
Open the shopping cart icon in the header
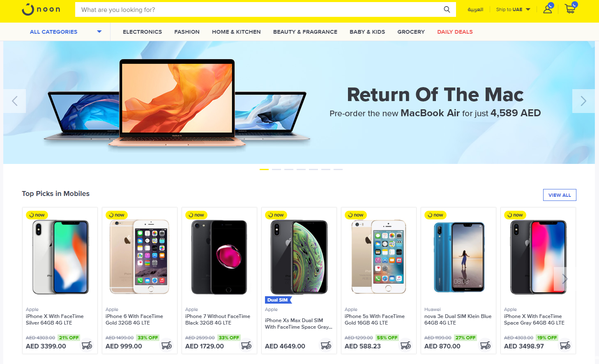[x=570, y=8]
